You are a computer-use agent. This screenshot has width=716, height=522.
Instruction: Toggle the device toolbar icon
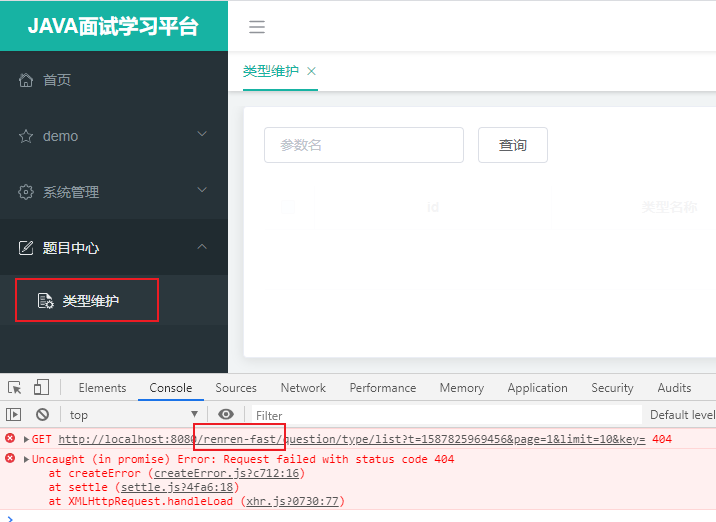pyautogui.click(x=41, y=388)
